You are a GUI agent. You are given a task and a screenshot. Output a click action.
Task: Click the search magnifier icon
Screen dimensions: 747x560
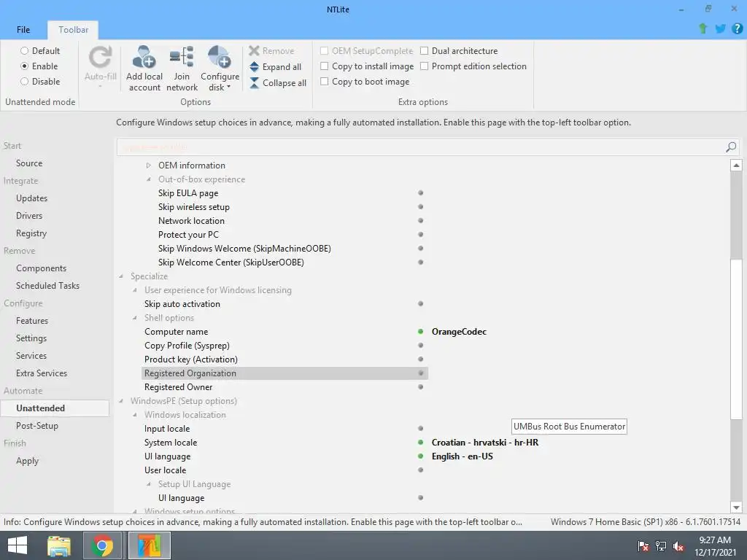731,147
